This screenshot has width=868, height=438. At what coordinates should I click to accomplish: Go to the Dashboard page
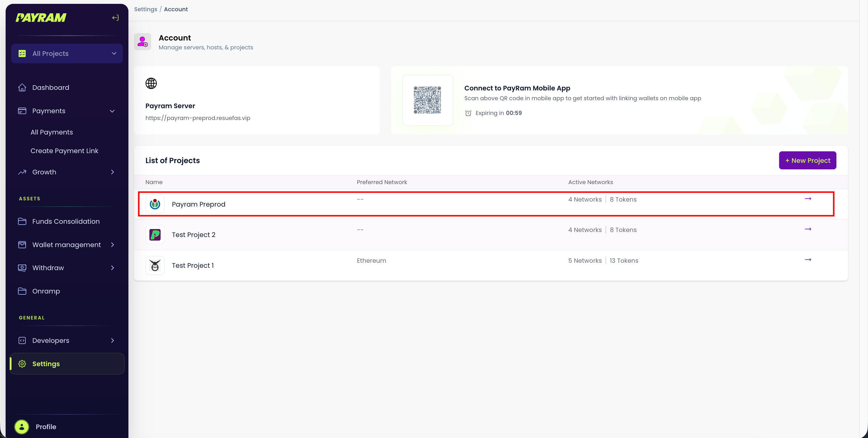[50, 88]
